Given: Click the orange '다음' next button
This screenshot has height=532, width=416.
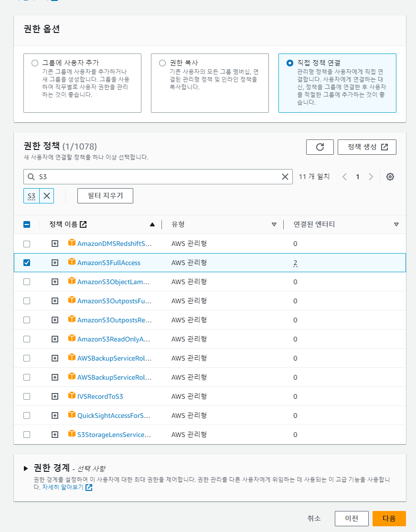Looking at the screenshot, I should [x=389, y=519].
